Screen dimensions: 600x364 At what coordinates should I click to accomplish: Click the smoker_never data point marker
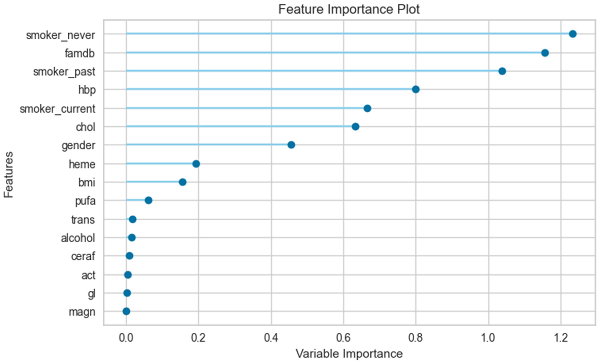coord(573,34)
